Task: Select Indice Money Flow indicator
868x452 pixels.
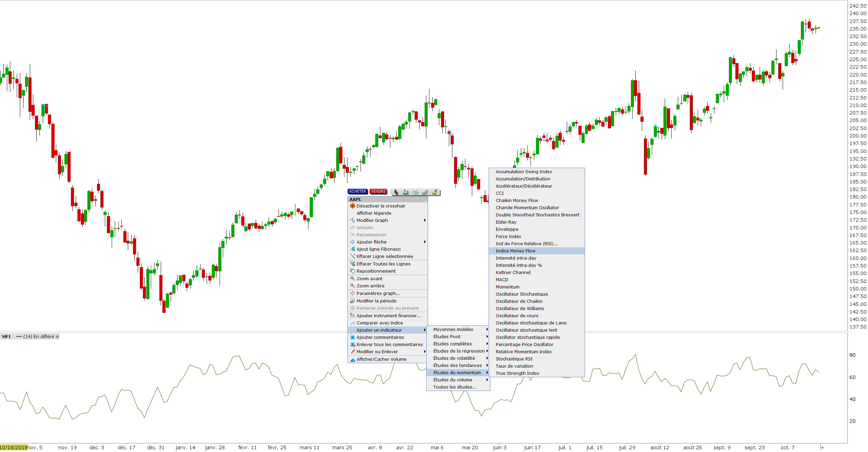Action: (x=515, y=251)
